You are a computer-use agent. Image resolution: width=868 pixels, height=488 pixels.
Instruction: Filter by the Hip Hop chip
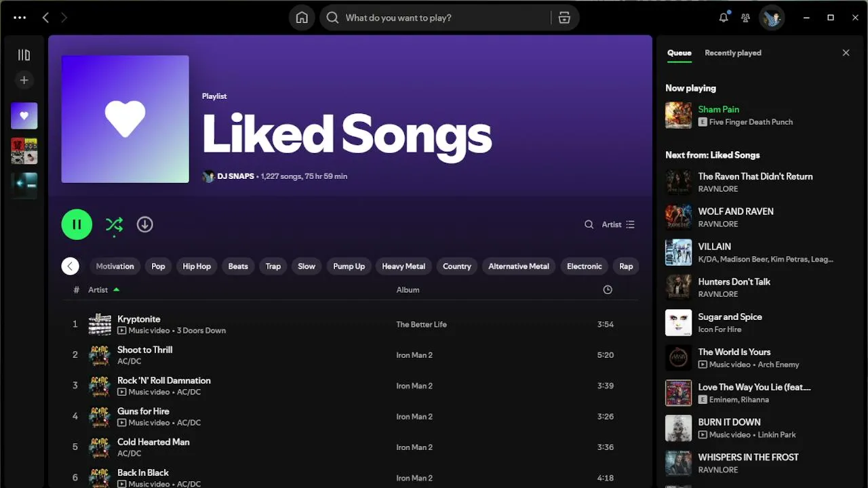coord(197,266)
